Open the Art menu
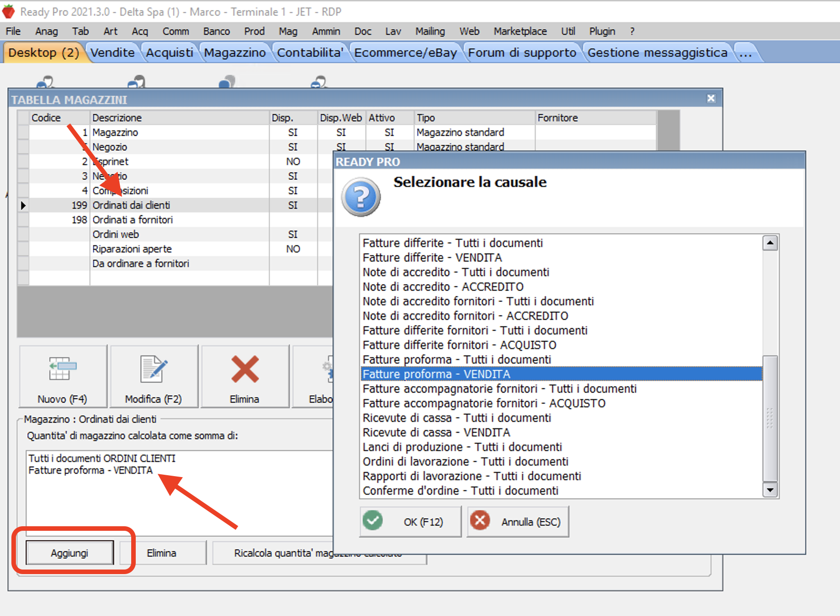840x616 pixels. pyautogui.click(x=110, y=31)
